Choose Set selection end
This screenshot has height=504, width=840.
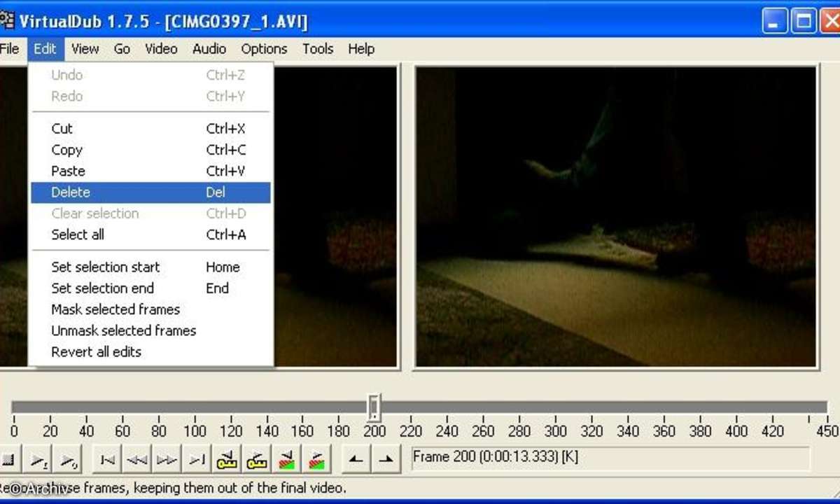click(150, 288)
